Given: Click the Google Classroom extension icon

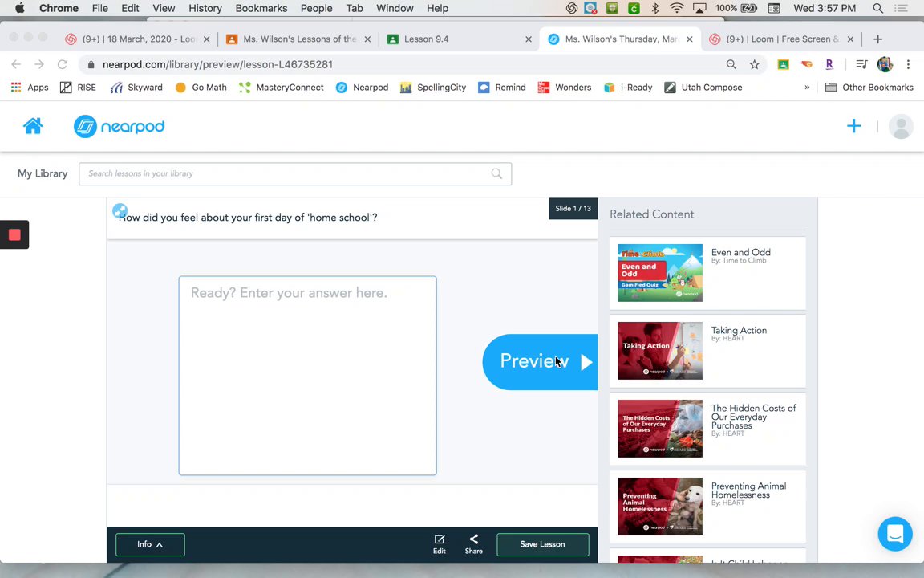Looking at the screenshot, I should click(x=783, y=64).
